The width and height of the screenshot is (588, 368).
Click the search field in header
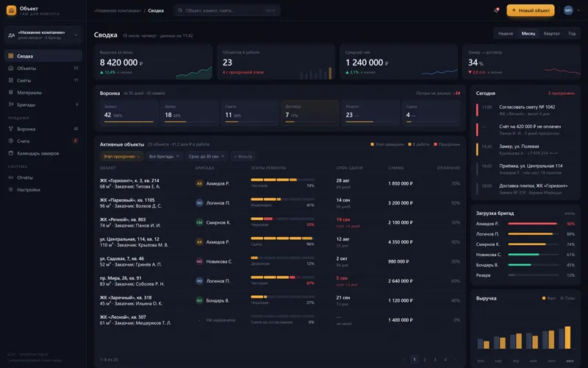pyautogui.click(x=227, y=10)
